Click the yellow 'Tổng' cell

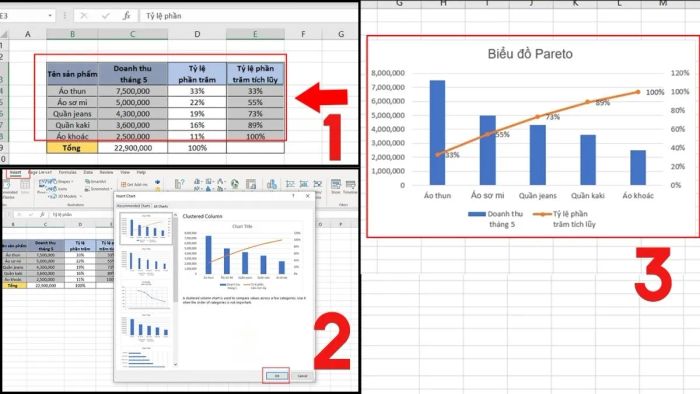[x=72, y=148]
